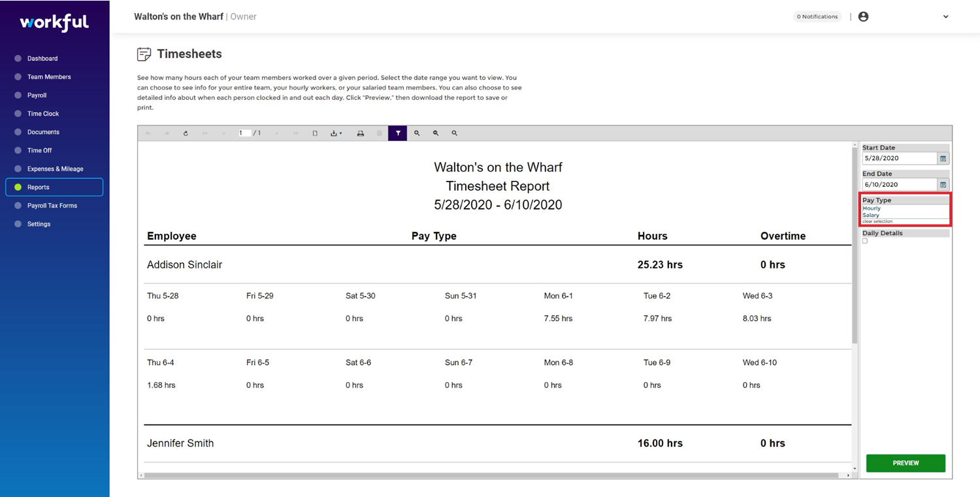Click the scroll down arrow of report
Viewport: 980px width, 497px height.
pos(855,468)
